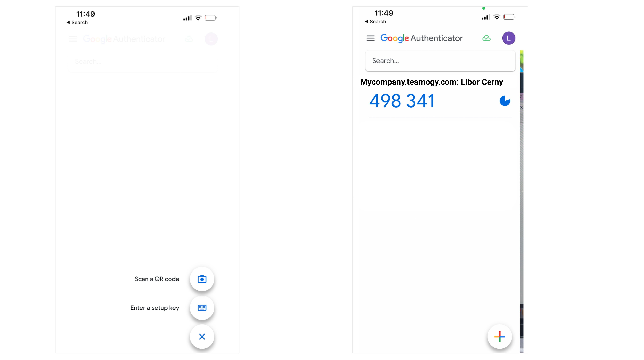
Task: Tap the green cloud sync icon
Action: pyautogui.click(x=486, y=38)
